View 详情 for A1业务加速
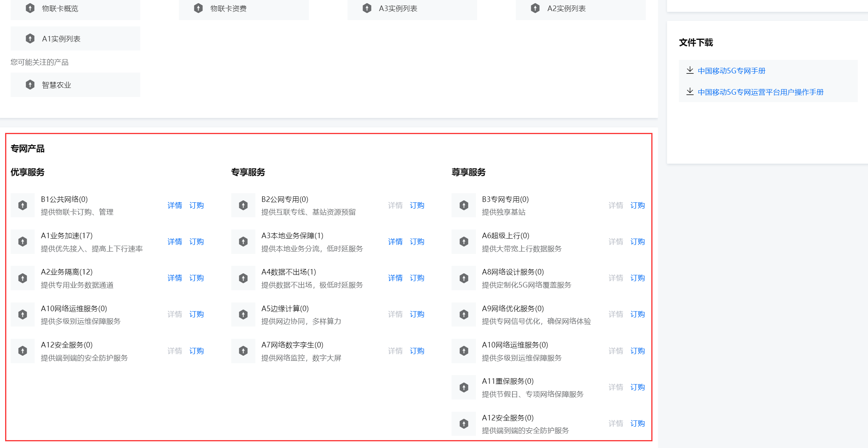This screenshot has width=868, height=448. pyautogui.click(x=175, y=242)
